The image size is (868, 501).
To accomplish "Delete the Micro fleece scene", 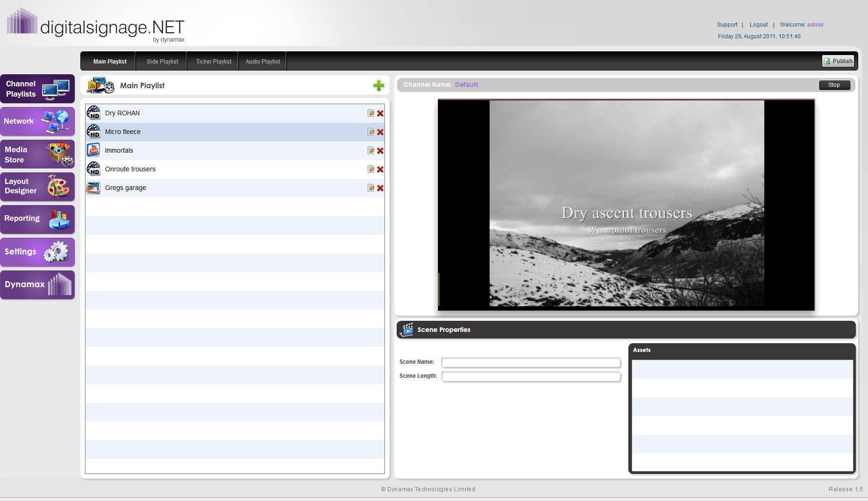I will [x=380, y=132].
